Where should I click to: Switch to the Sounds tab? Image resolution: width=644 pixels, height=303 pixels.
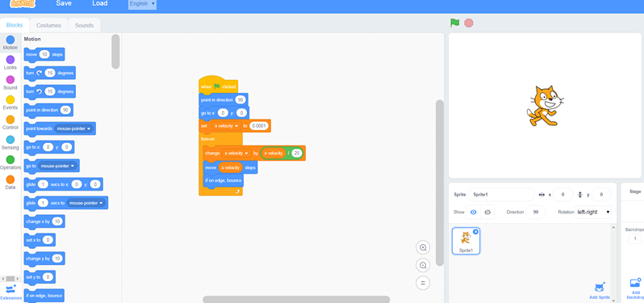pos(84,26)
